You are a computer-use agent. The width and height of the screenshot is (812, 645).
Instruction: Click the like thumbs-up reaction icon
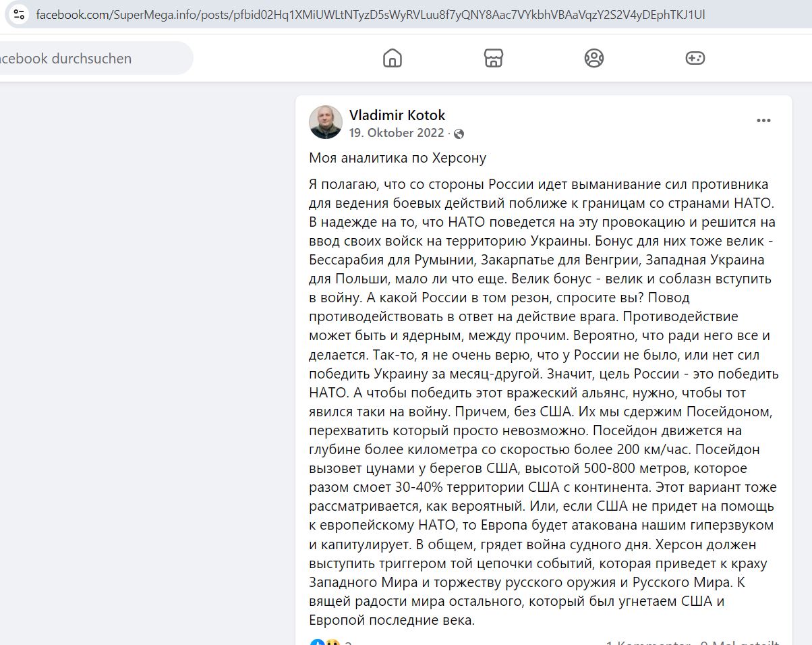point(317,642)
